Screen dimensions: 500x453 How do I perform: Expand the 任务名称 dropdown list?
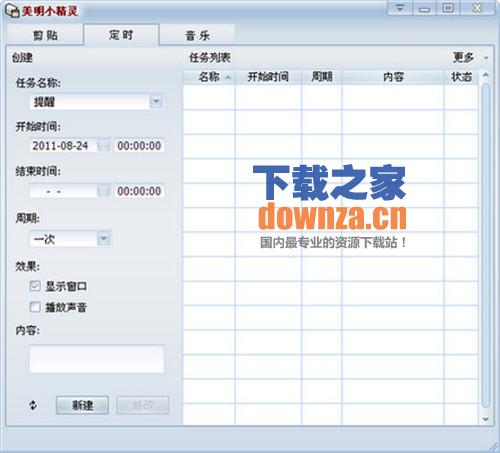click(156, 101)
